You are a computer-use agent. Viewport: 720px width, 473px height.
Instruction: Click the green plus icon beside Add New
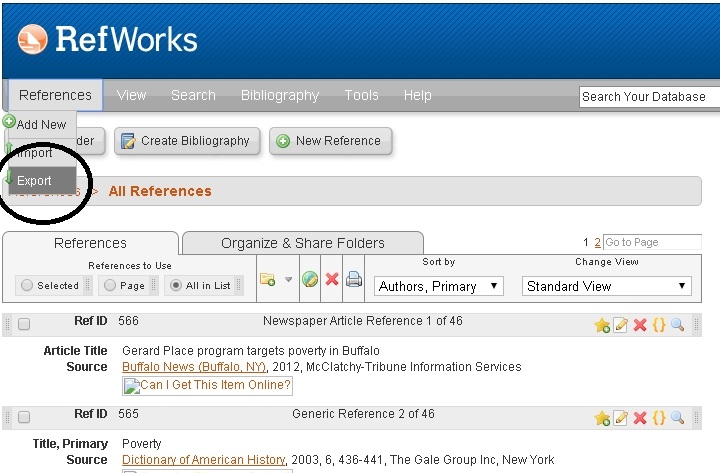[9, 121]
